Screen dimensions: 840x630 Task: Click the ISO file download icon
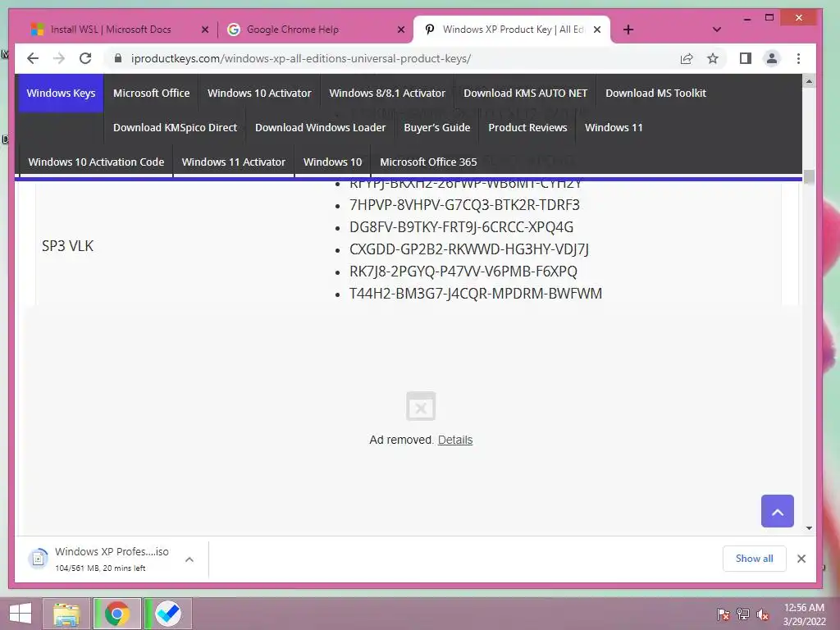point(38,559)
